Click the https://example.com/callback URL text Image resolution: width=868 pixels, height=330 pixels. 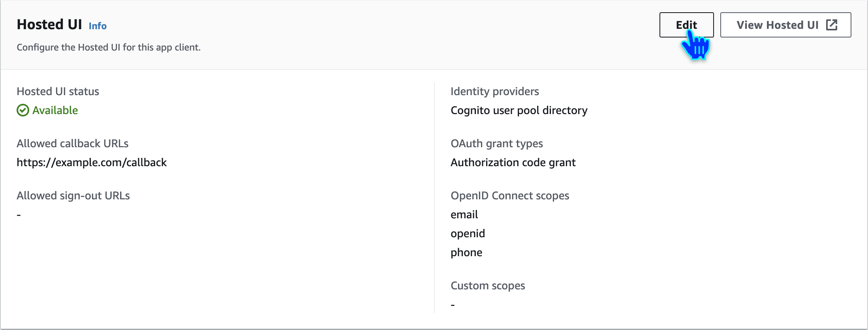click(x=92, y=163)
